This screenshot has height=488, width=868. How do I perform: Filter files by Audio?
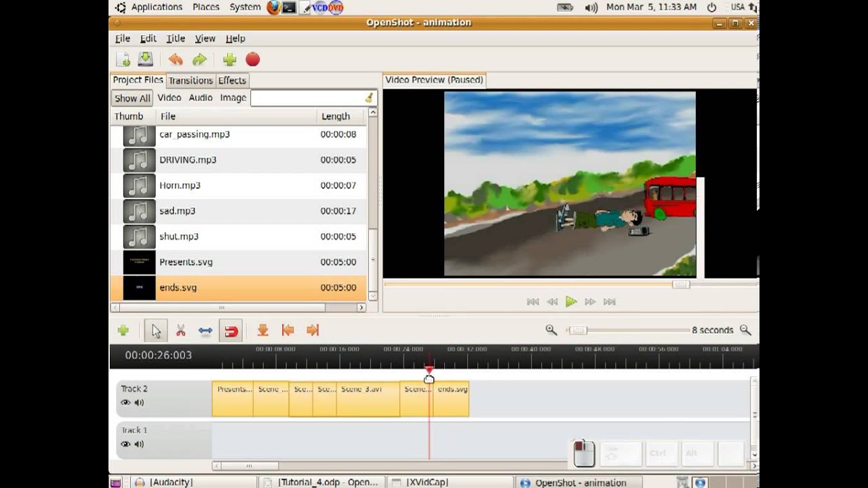201,98
